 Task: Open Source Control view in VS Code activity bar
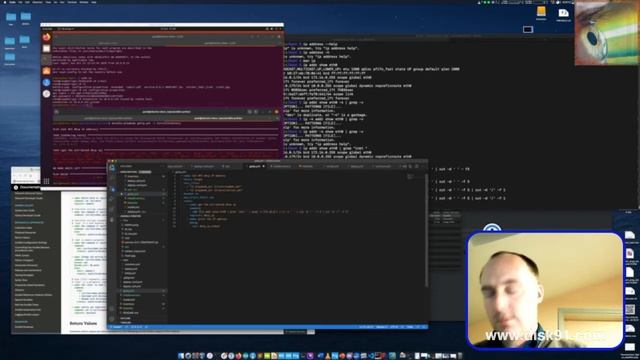(112, 189)
